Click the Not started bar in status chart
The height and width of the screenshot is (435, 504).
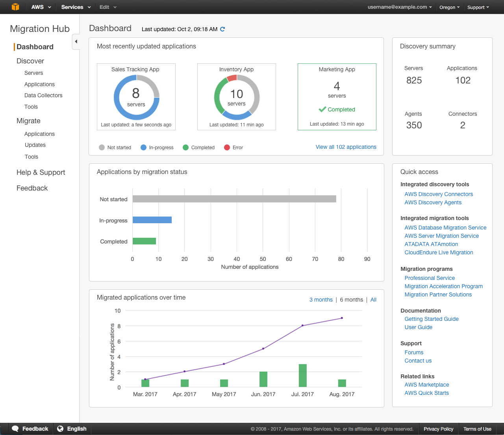tap(234, 199)
